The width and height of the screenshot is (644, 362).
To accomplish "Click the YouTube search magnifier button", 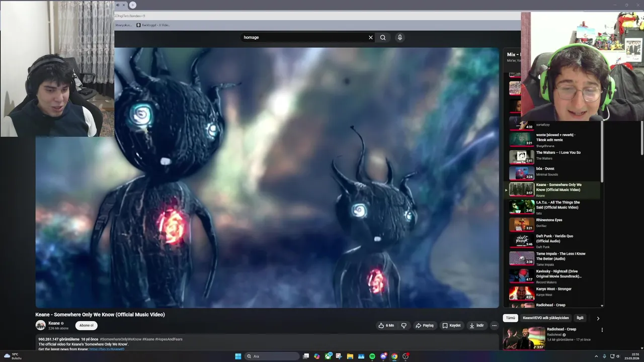I will click(x=383, y=37).
